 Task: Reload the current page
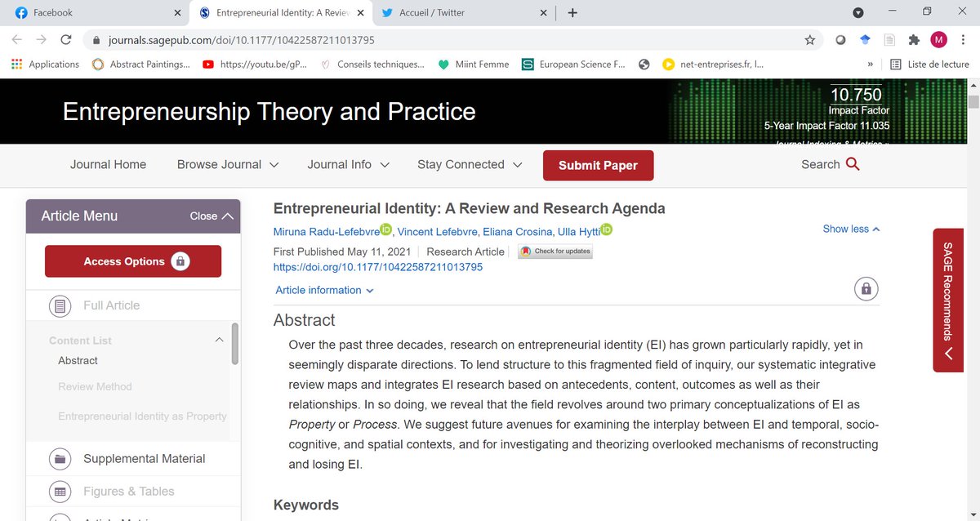pyautogui.click(x=66, y=39)
